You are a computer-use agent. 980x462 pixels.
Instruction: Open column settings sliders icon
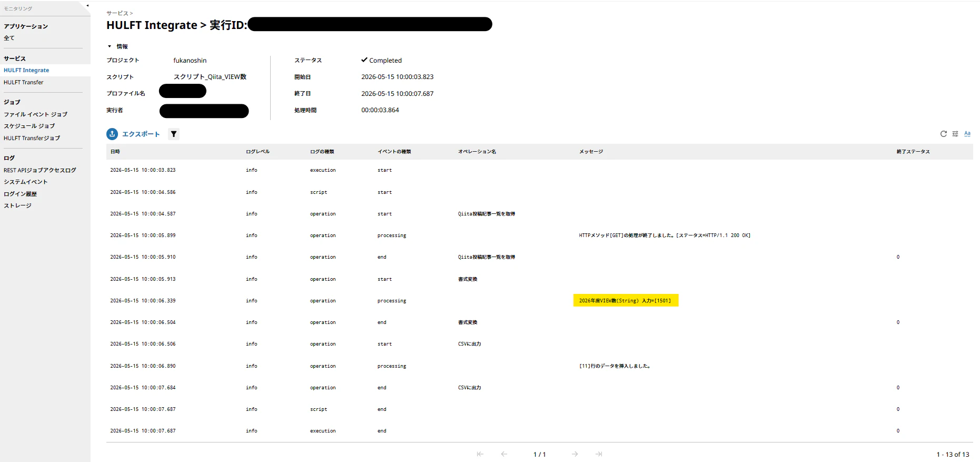click(955, 134)
